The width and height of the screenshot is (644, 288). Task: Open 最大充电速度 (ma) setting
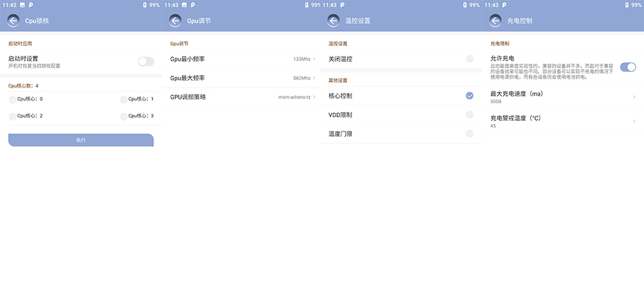tap(563, 97)
